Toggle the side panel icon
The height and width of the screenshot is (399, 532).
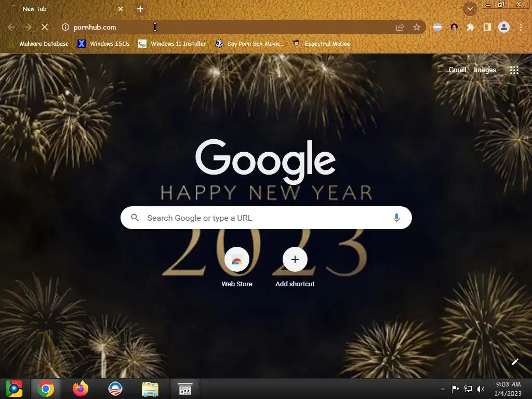487,27
